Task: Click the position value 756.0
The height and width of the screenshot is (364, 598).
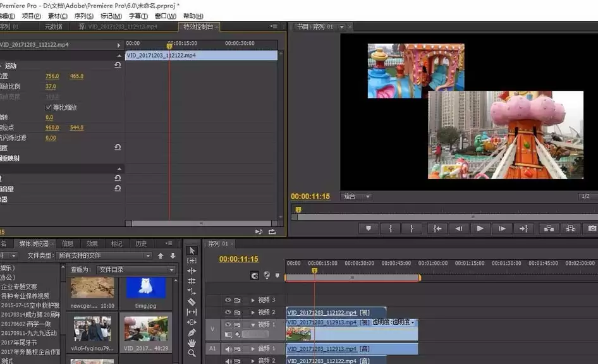Action: (x=52, y=76)
